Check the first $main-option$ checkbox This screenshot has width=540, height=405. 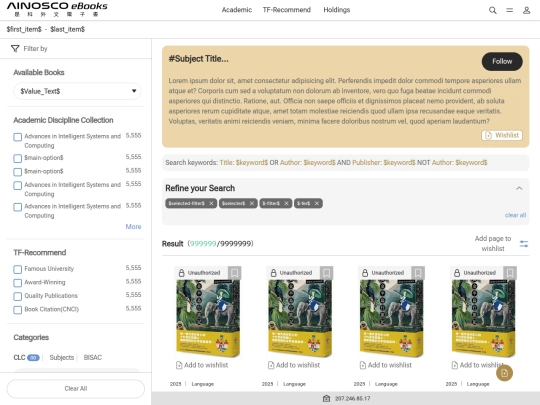click(x=18, y=158)
